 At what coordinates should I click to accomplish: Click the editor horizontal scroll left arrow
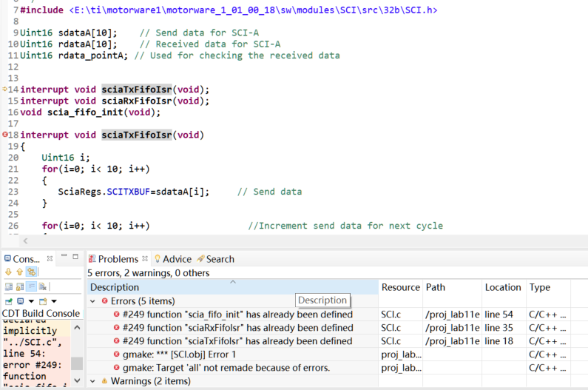click(25, 241)
